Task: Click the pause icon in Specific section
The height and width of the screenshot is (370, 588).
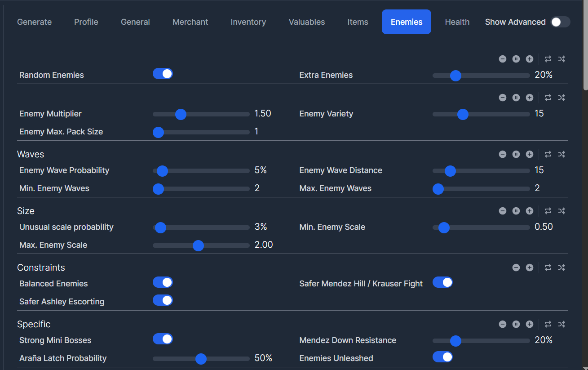Action: pyautogui.click(x=516, y=324)
